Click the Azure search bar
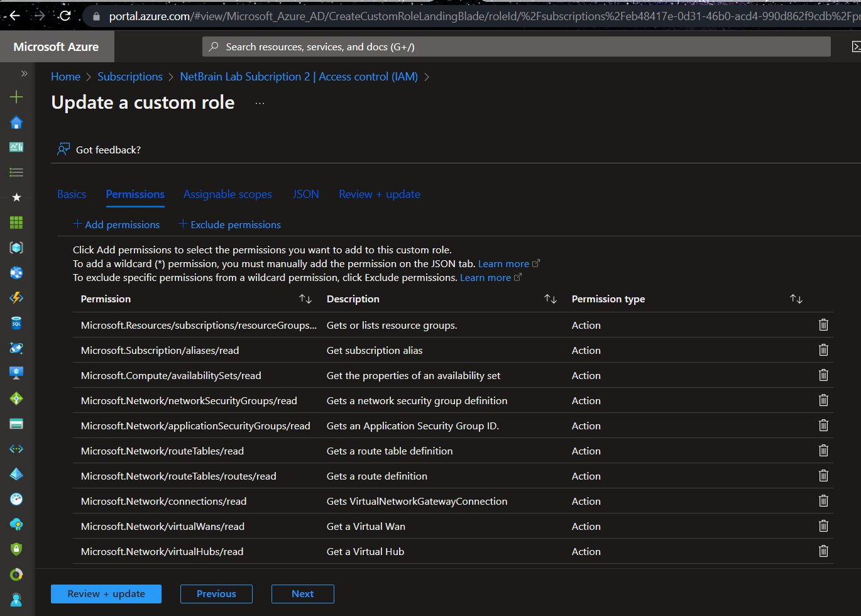This screenshot has height=616, width=861. (517, 46)
